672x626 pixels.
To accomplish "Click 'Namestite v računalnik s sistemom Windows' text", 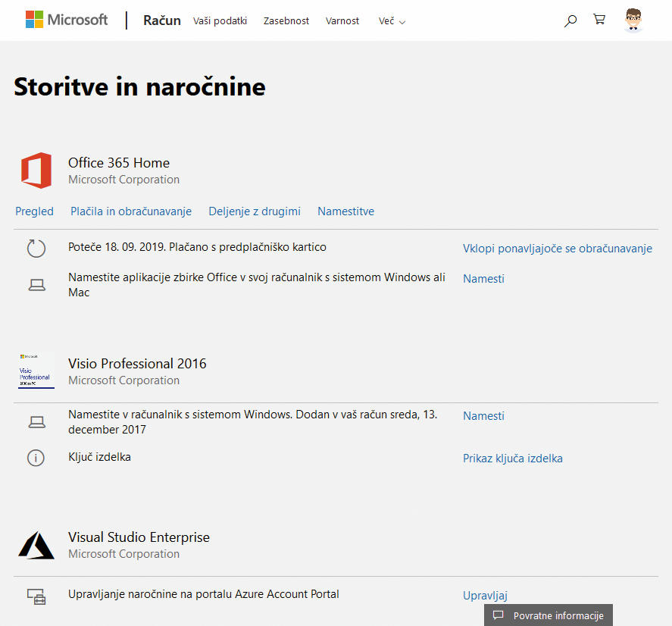I will click(x=252, y=422).
